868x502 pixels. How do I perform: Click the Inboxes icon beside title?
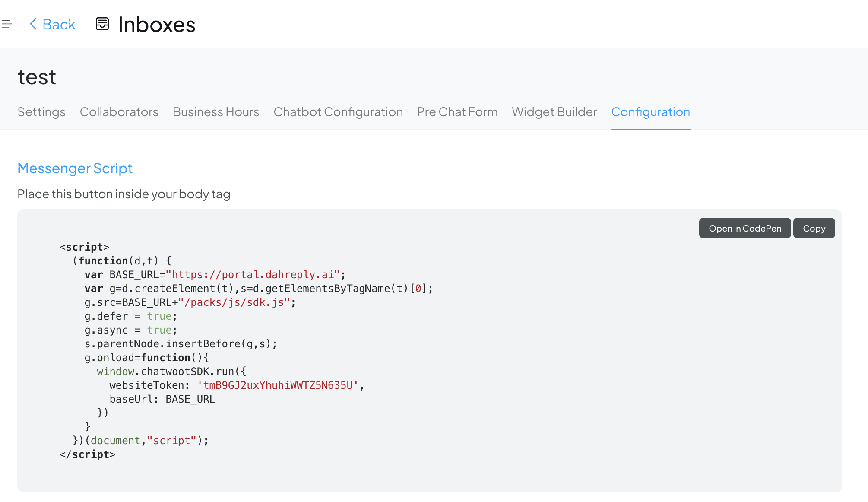tap(102, 24)
